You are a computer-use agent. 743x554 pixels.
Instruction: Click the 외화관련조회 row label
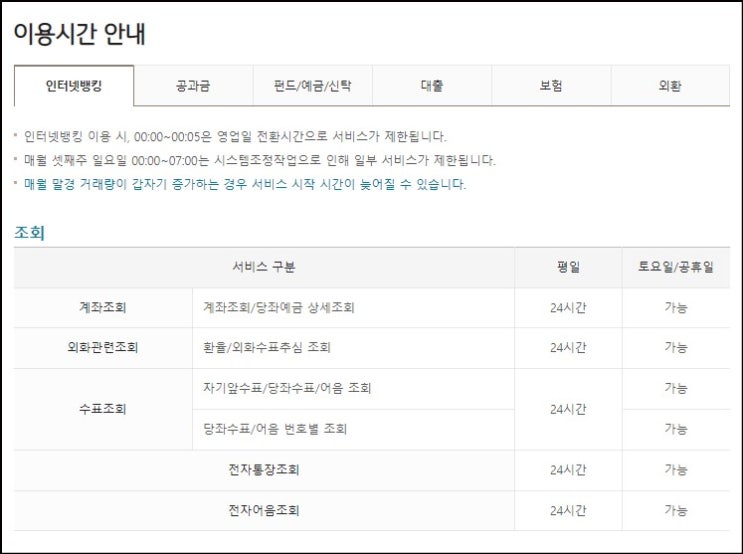(103, 347)
